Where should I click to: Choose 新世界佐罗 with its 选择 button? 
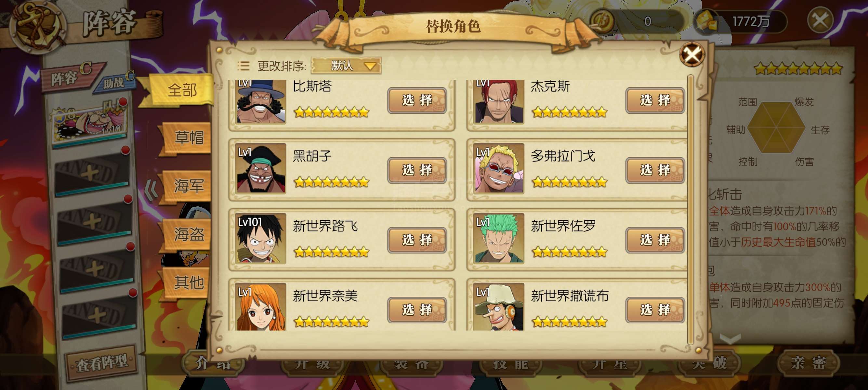click(655, 240)
